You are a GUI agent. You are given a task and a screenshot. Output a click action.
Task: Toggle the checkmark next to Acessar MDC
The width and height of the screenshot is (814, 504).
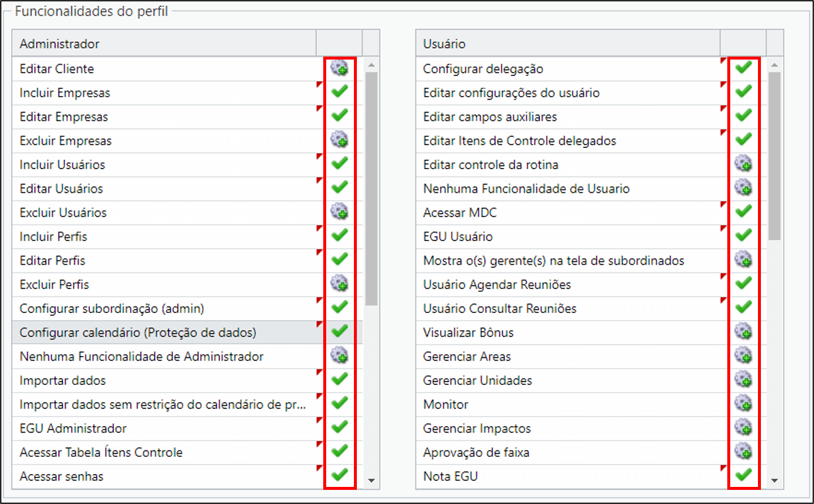click(x=743, y=212)
